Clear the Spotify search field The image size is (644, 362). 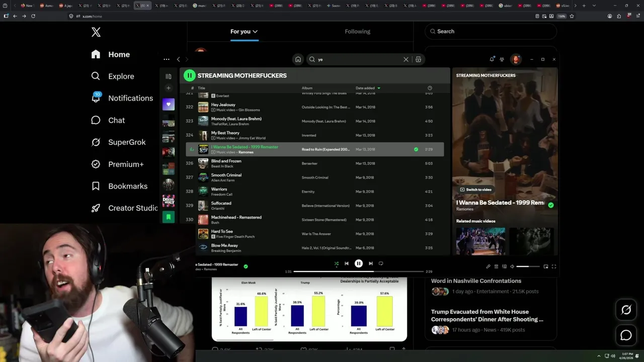406,59
